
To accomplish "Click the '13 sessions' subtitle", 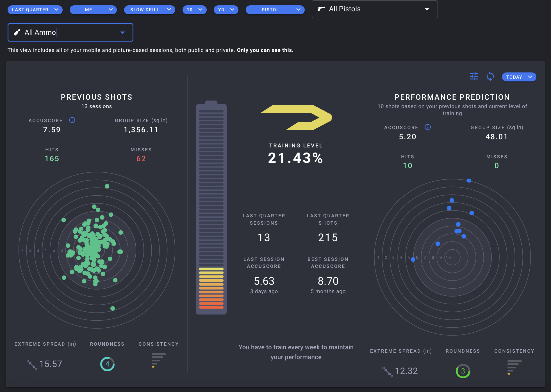I will pos(97,106).
